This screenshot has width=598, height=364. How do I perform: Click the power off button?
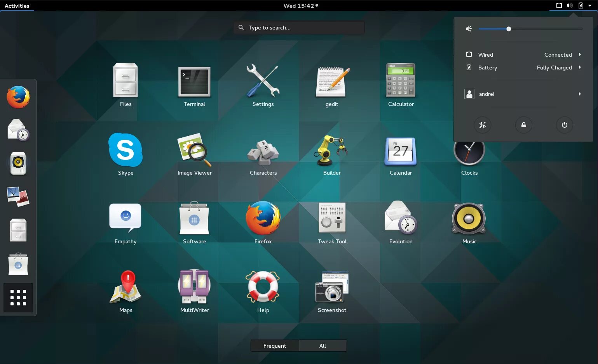[x=565, y=125]
